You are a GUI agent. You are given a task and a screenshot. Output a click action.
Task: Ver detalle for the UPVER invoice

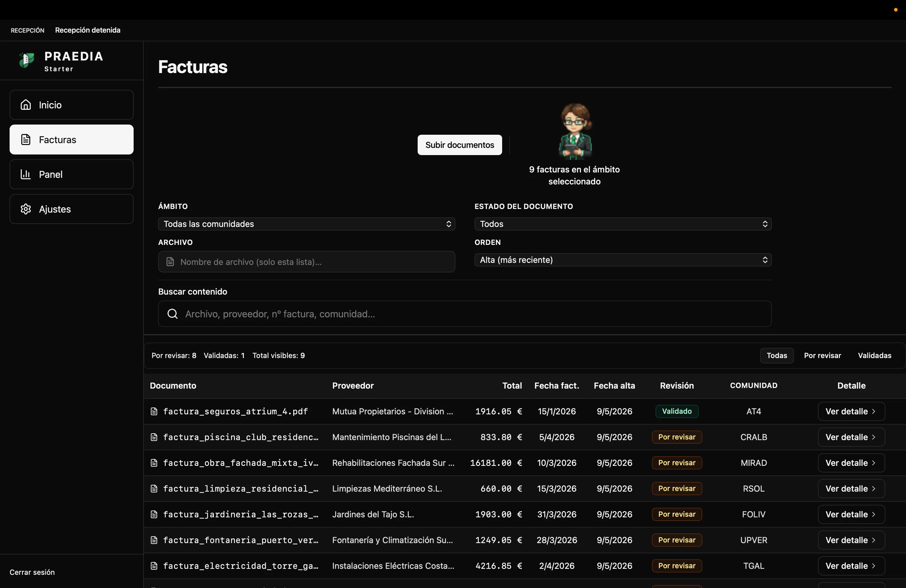tap(851, 540)
